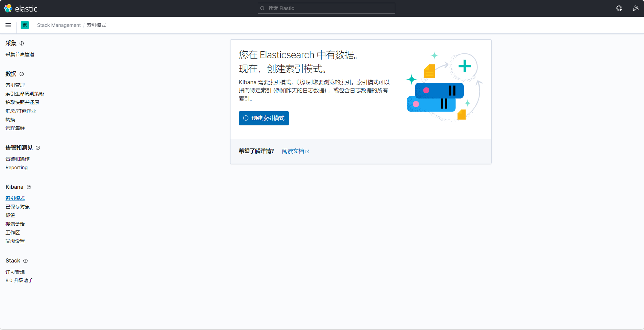Open 索引生命周期策略 in sidebar

tap(25, 94)
